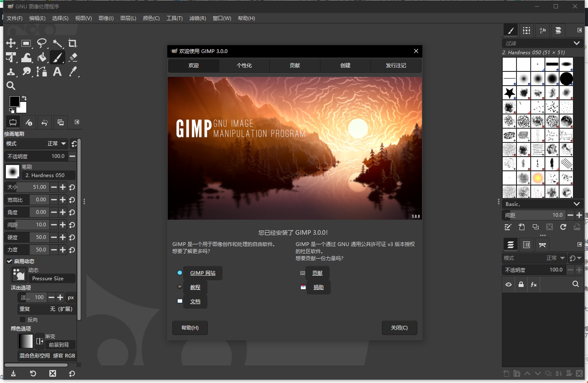Switch to the 创建 tab
Screen dimensions: 588x383
pyautogui.click(x=345, y=66)
